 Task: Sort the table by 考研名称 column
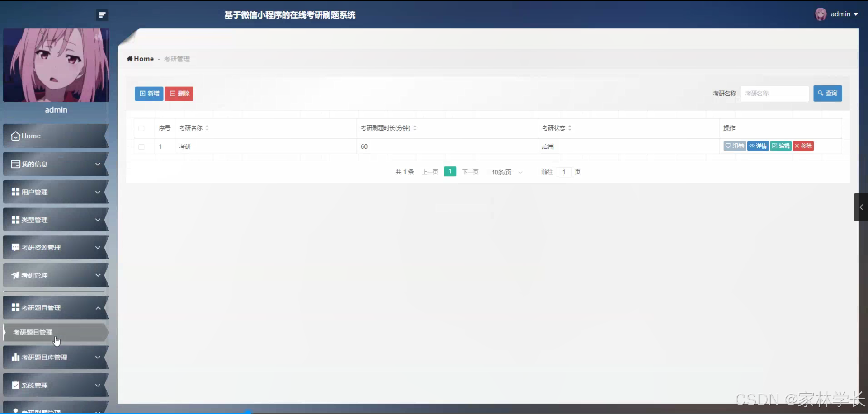tap(207, 128)
